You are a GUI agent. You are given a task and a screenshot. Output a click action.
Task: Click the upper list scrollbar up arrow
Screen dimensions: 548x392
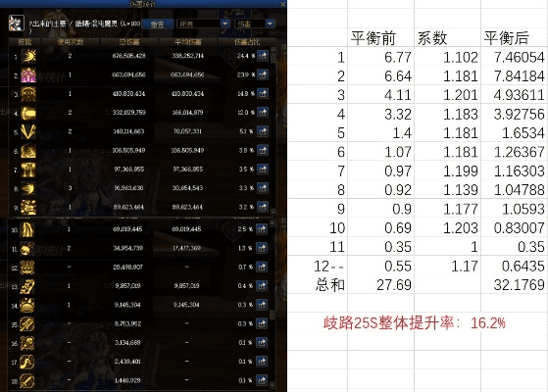[273, 50]
